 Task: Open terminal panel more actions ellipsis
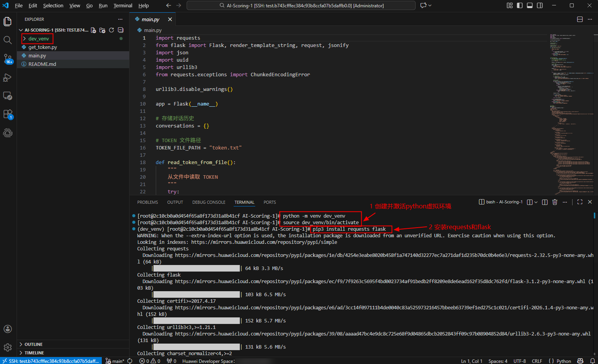click(x=565, y=202)
